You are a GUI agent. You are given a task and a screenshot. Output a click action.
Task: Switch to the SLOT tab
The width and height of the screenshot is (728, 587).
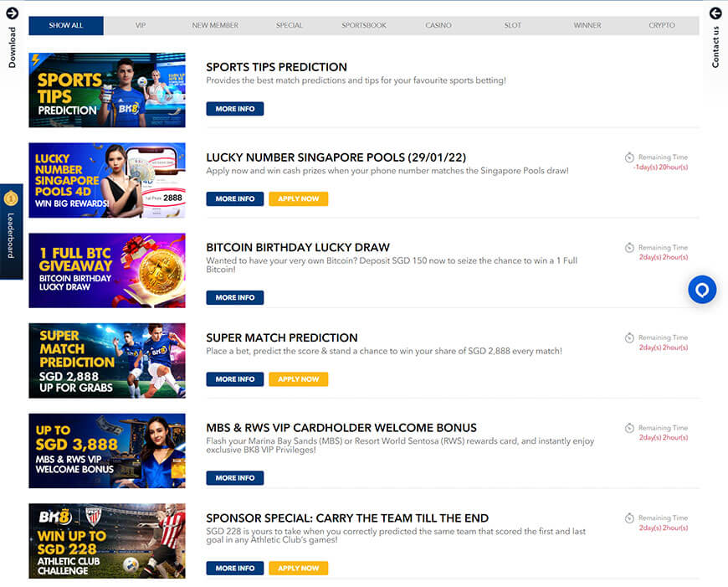pos(513,26)
